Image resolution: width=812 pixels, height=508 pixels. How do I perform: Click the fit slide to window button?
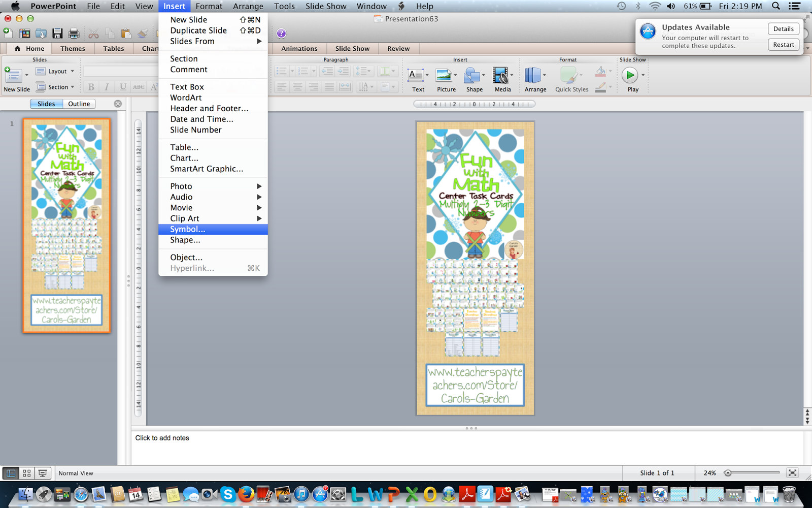point(792,473)
